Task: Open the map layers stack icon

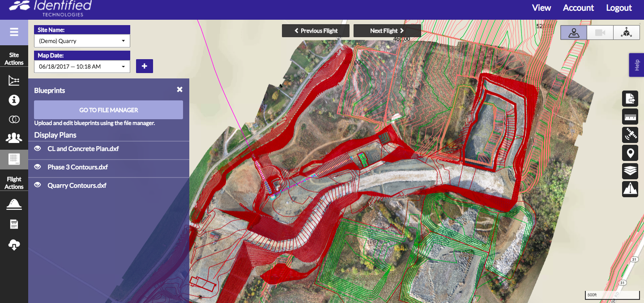Action: [x=630, y=171]
